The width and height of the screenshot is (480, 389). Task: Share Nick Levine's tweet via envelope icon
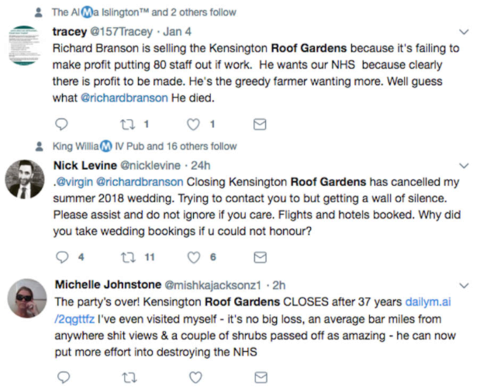click(x=260, y=257)
